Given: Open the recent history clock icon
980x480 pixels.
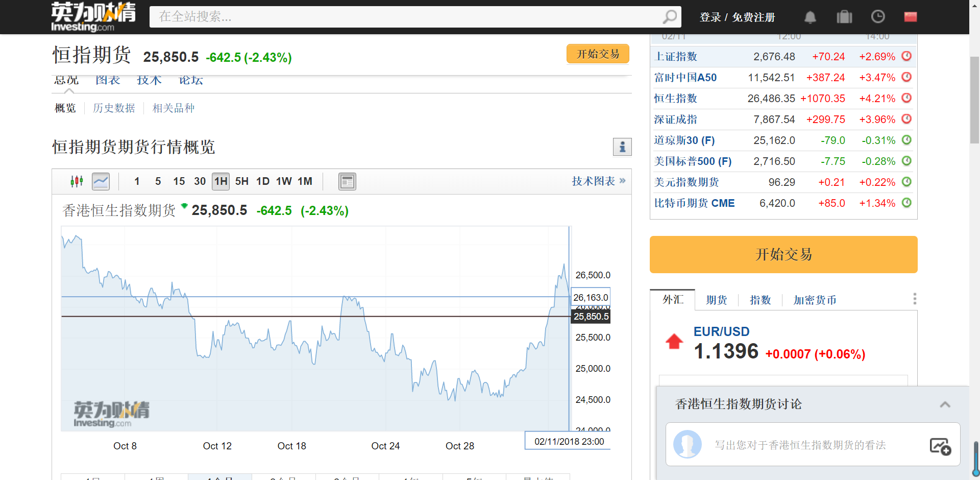Looking at the screenshot, I should (x=878, y=17).
